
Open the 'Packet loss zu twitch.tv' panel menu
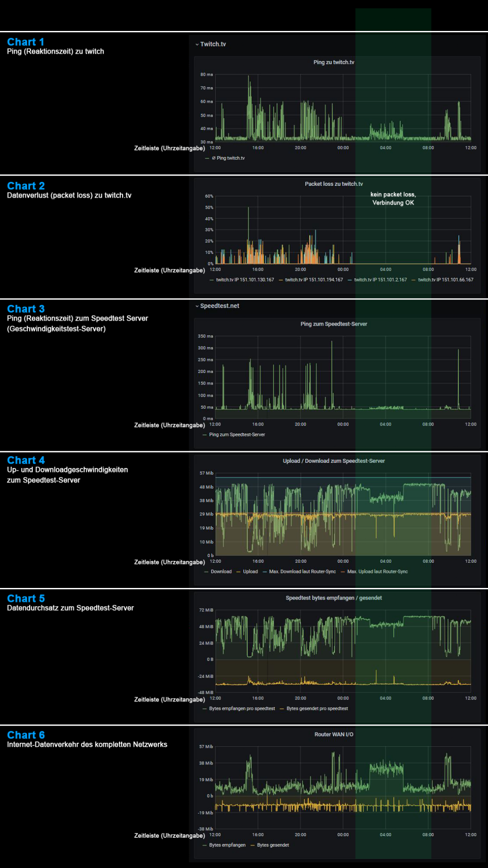tap(334, 184)
